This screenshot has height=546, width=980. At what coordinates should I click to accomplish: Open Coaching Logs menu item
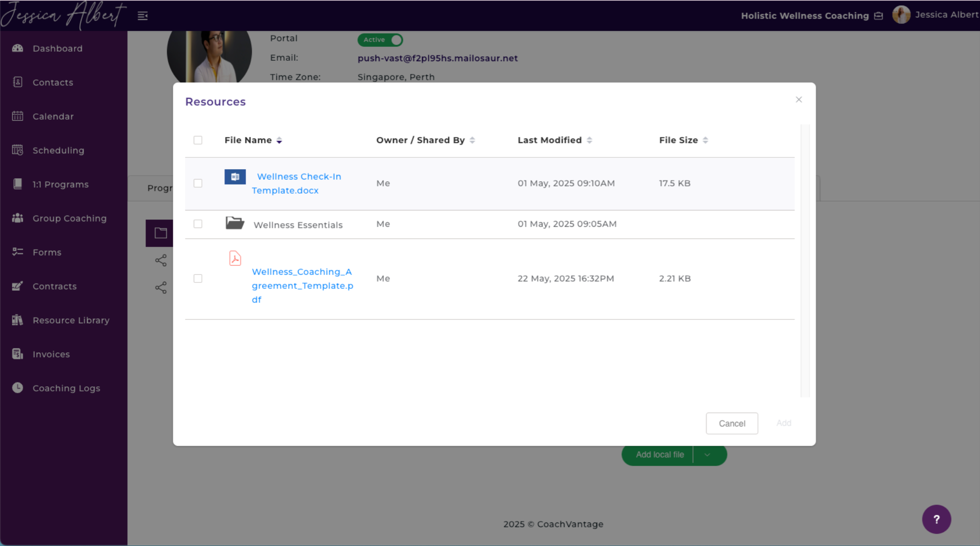[x=66, y=388]
